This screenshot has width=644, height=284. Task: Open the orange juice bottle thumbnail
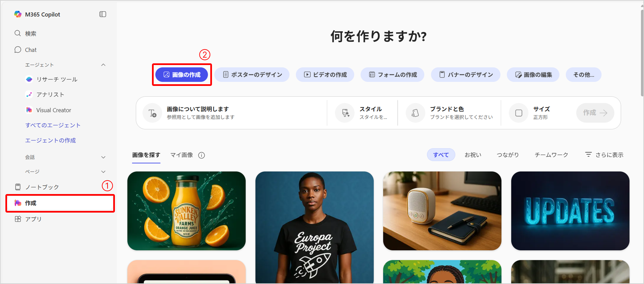point(186,211)
